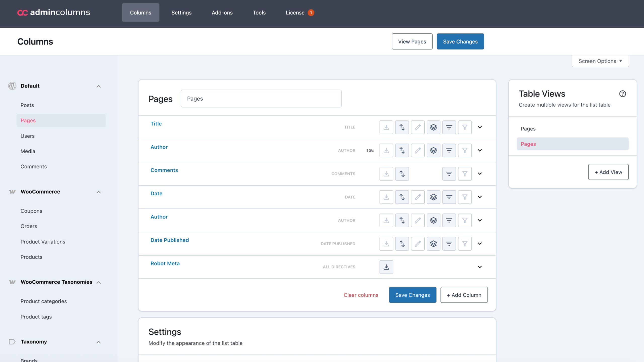
Task: Toggle export icon in Title row
Action: [386, 127]
